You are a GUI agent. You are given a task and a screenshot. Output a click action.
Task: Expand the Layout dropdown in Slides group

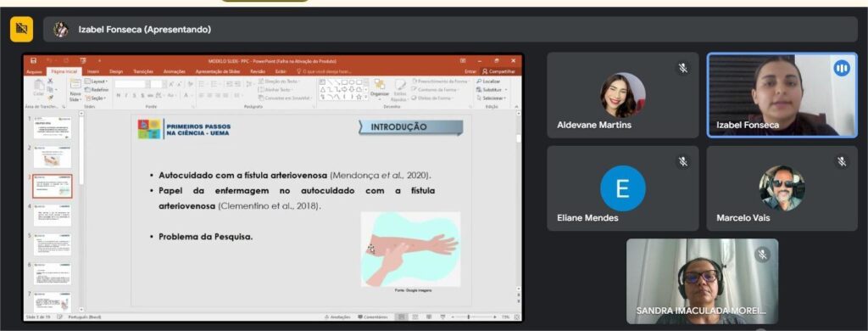[97, 81]
